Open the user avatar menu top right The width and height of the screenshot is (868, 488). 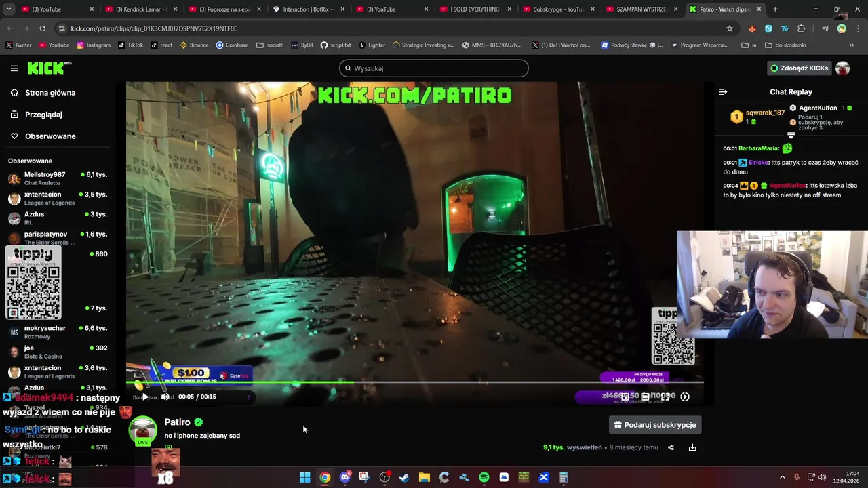(x=843, y=68)
